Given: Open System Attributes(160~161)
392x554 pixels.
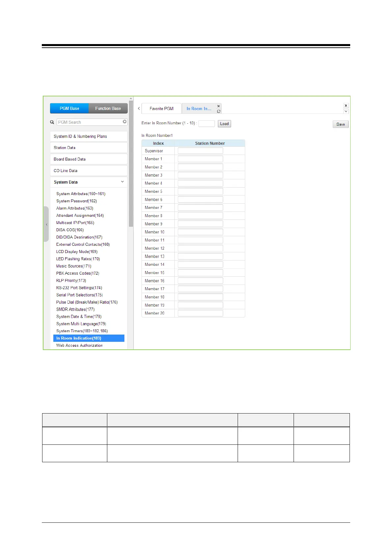Looking at the screenshot, I should (x=81, y=194).
